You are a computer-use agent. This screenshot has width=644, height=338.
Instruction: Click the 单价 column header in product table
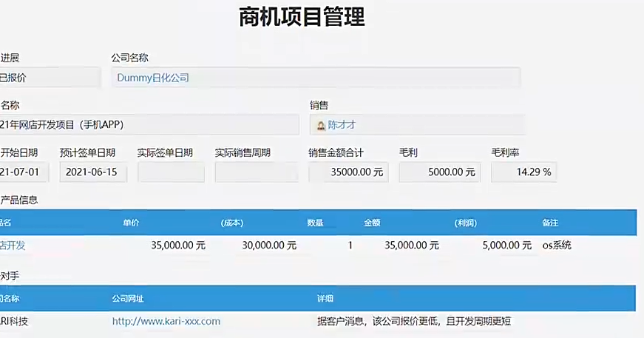[x=131, y=223]
